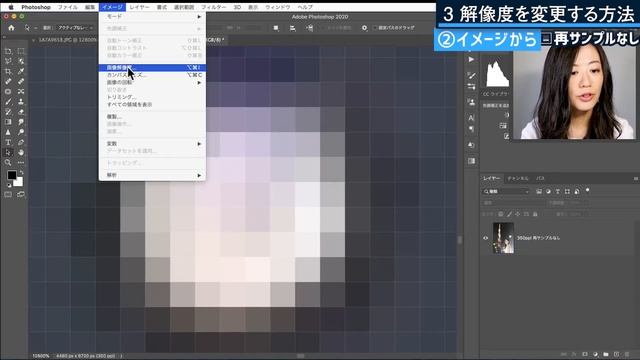
Task: Switch to the チャンネル tab
Action: 518,178
